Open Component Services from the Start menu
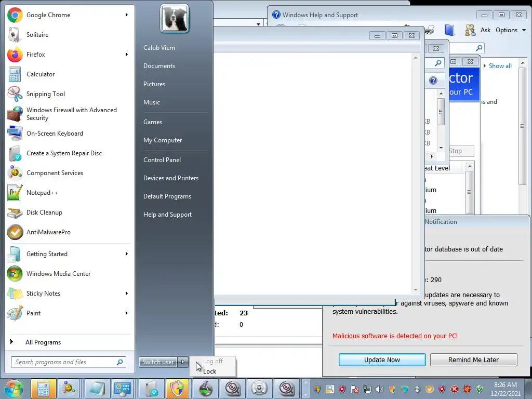Viewport: 532px width, 399px height. [x=70, y=172]
